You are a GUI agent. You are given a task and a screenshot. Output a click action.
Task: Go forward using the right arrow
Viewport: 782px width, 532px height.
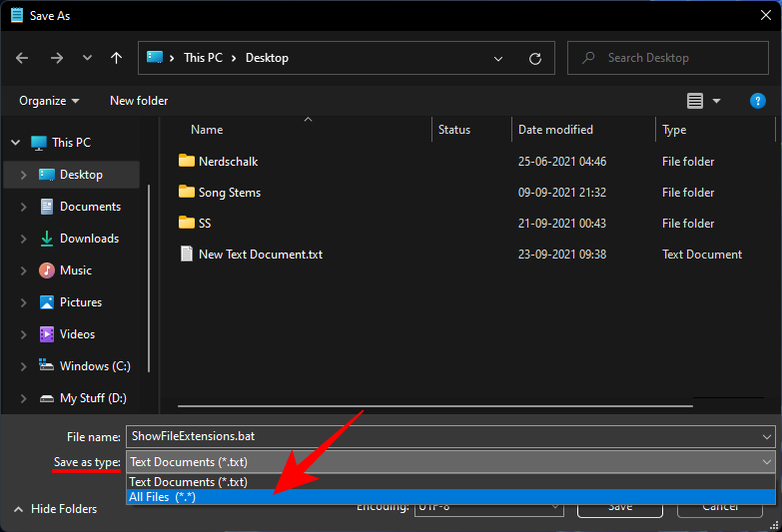click(56, 58)
